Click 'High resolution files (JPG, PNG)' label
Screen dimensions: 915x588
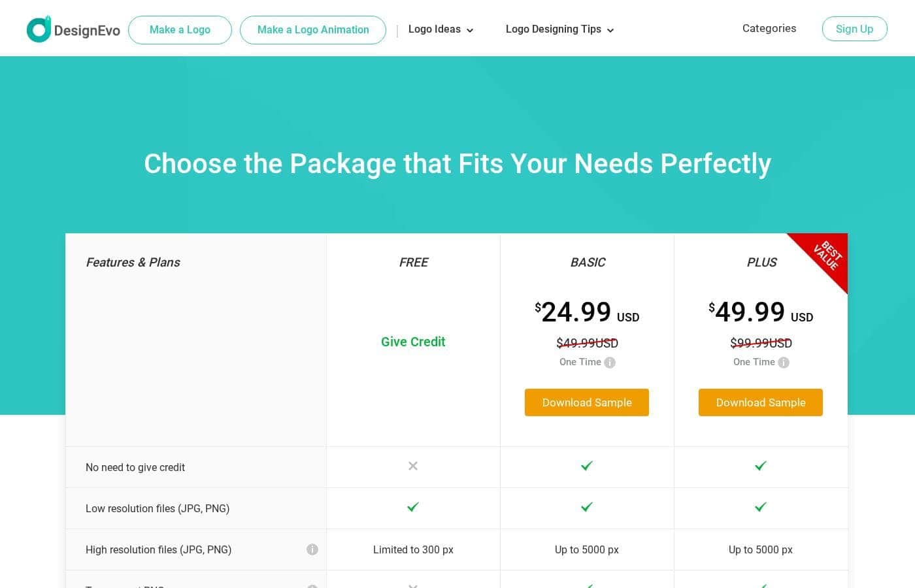coord(159,550)
